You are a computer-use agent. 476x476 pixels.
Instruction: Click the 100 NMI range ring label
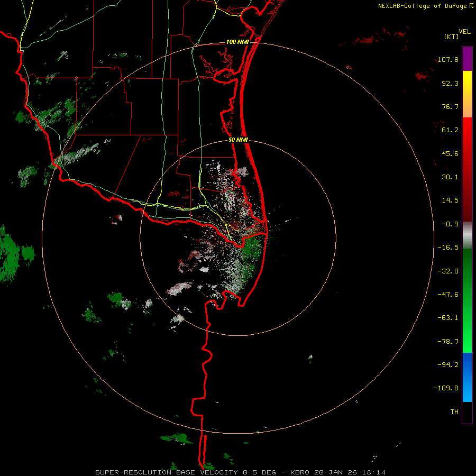(x=237, y=42)
